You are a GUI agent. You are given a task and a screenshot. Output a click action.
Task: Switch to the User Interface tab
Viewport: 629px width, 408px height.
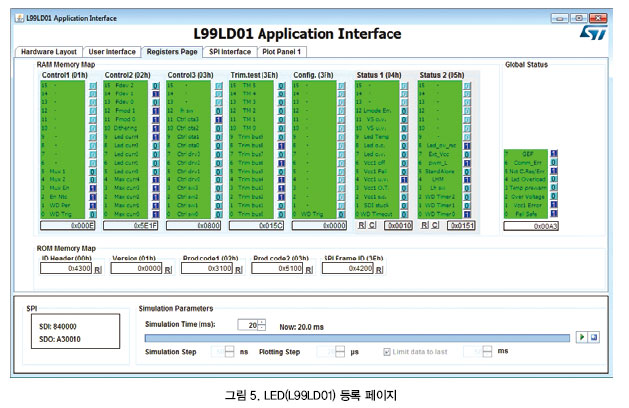pyautogui.click(x=112, y=52)
